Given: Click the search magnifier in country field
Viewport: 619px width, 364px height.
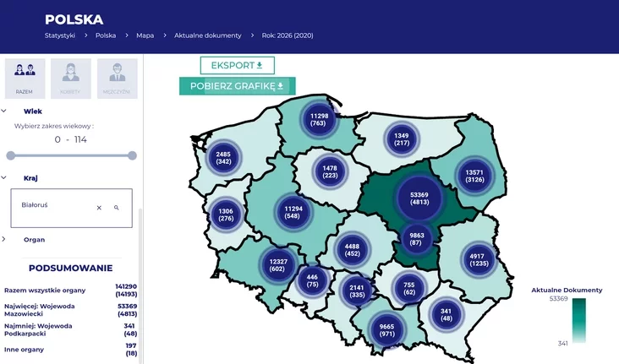Looking at the screenshot, I should [x=117, y=207].
